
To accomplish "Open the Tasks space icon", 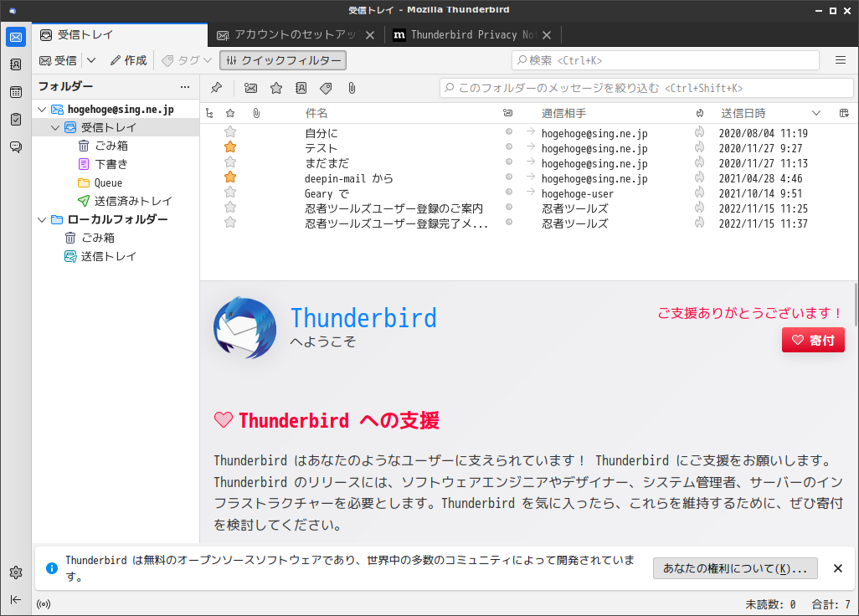I will coord(16,120).
